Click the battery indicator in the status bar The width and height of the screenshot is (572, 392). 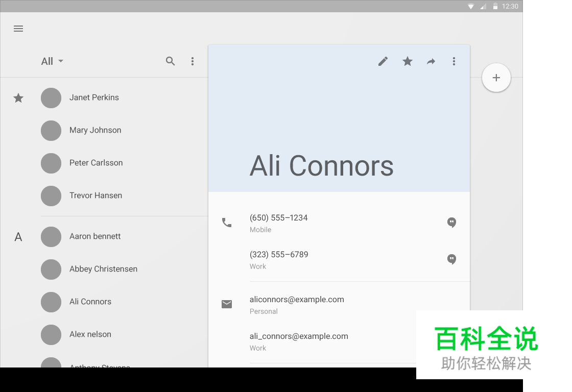click(494, 6)
